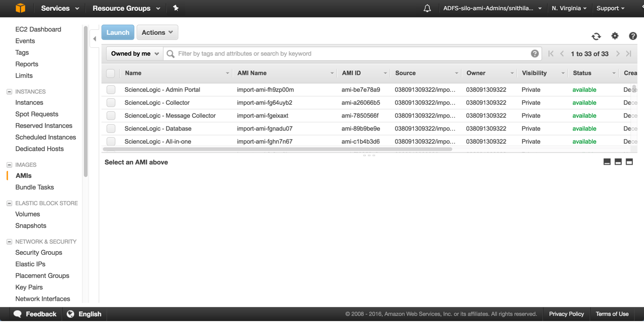Click AMI ID ami-be7e78a9 cell
This screenshot has width=644, height=322.
click(361, 90)
